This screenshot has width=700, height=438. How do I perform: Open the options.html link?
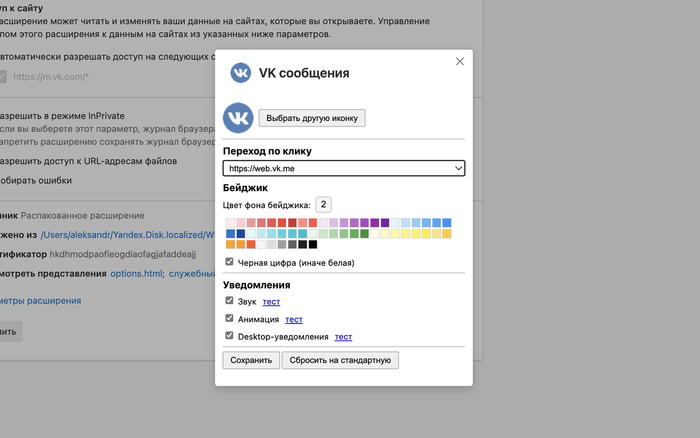[x=136, y=272]
